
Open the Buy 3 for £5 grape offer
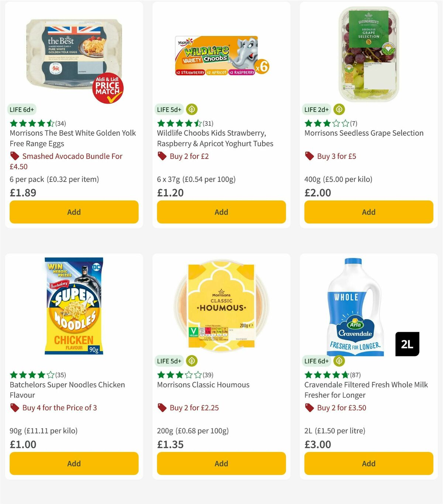click(x=336, y=156)
